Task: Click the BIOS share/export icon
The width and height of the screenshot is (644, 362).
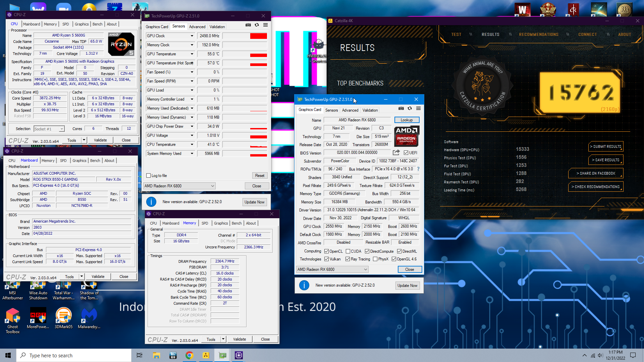Action: [396, 153]
